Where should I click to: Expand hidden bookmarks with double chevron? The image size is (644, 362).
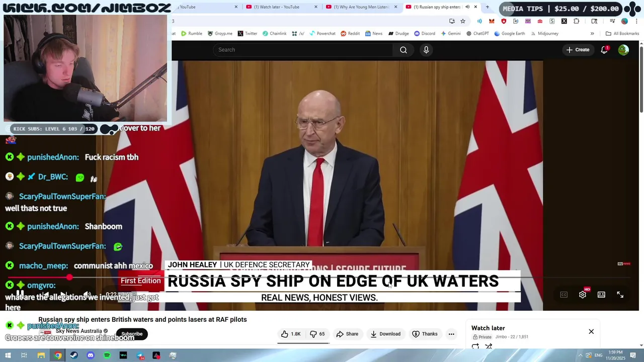click(x=592, y=34)
